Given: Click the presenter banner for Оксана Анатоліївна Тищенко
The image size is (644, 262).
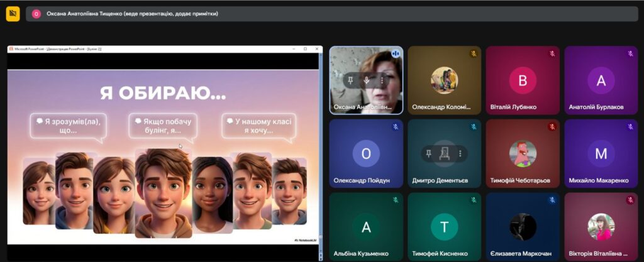Looking at the screenshot, I should [x=132, y=13].
